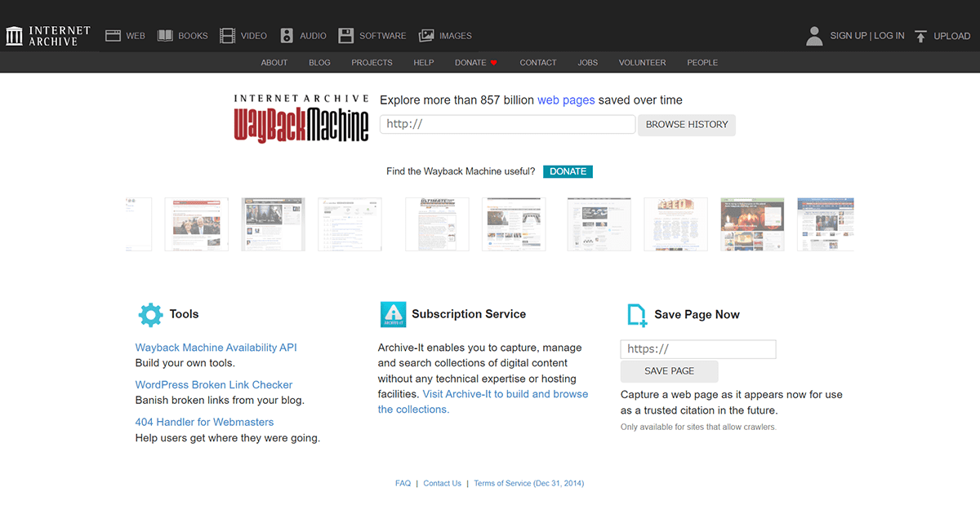Open the Jobs menu item

(588, 63)
